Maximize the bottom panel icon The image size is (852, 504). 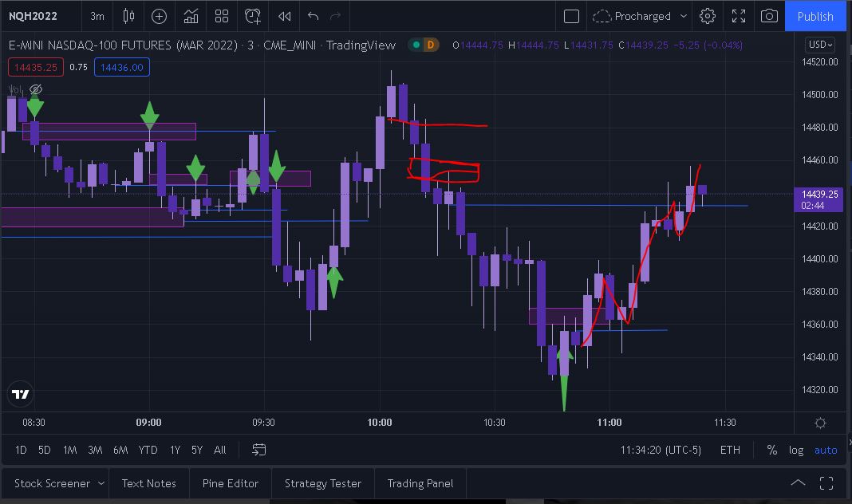[826, 482]
